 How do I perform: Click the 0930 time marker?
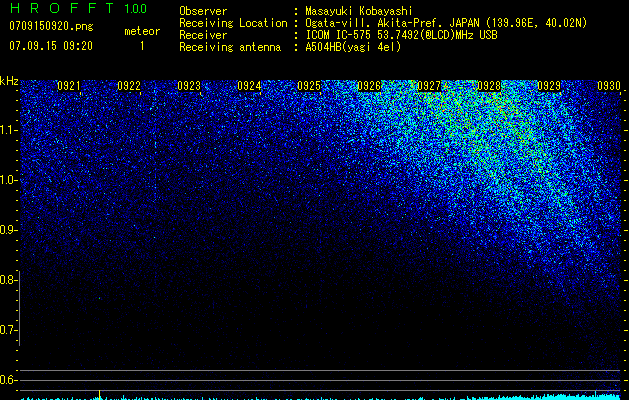[x=609, y=86]
